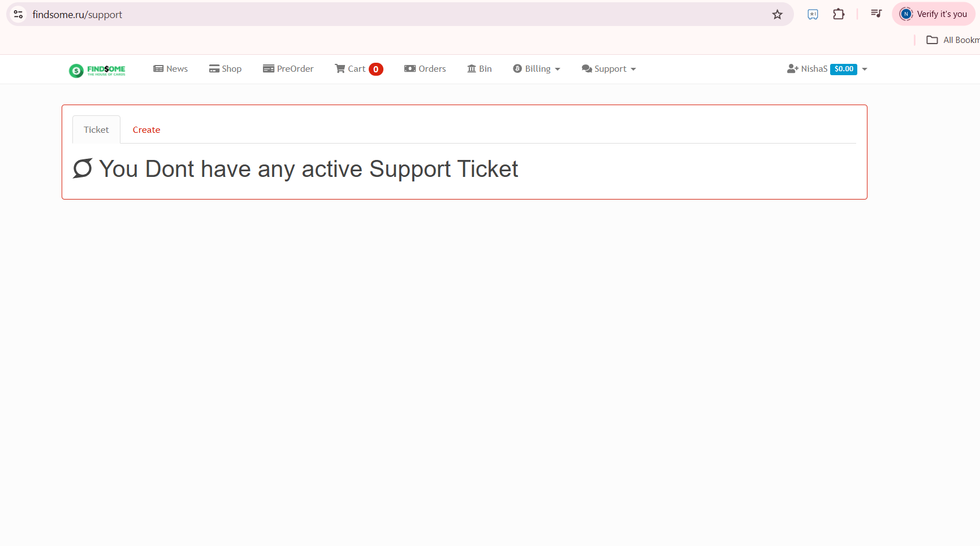View the Orders page
980x546 pixels.
425,69
